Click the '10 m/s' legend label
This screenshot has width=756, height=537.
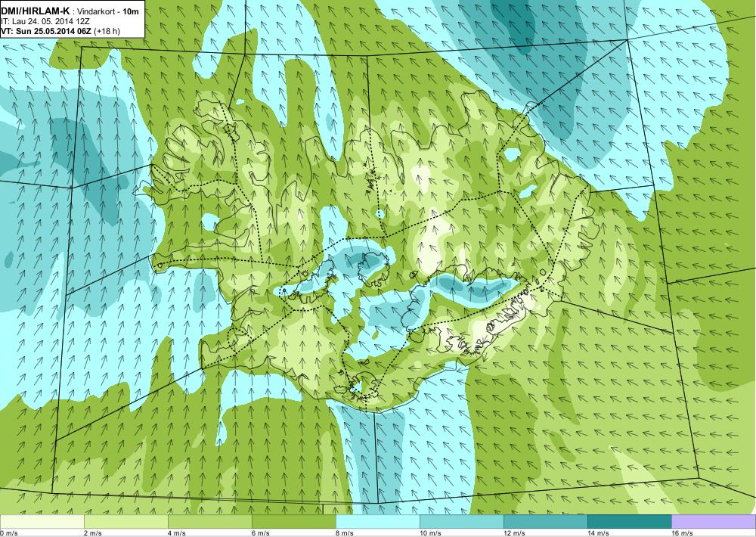[431, 533]
